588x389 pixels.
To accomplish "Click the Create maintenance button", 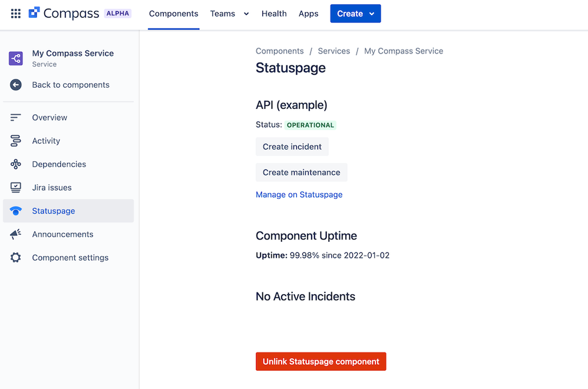I will click(302, 172).
